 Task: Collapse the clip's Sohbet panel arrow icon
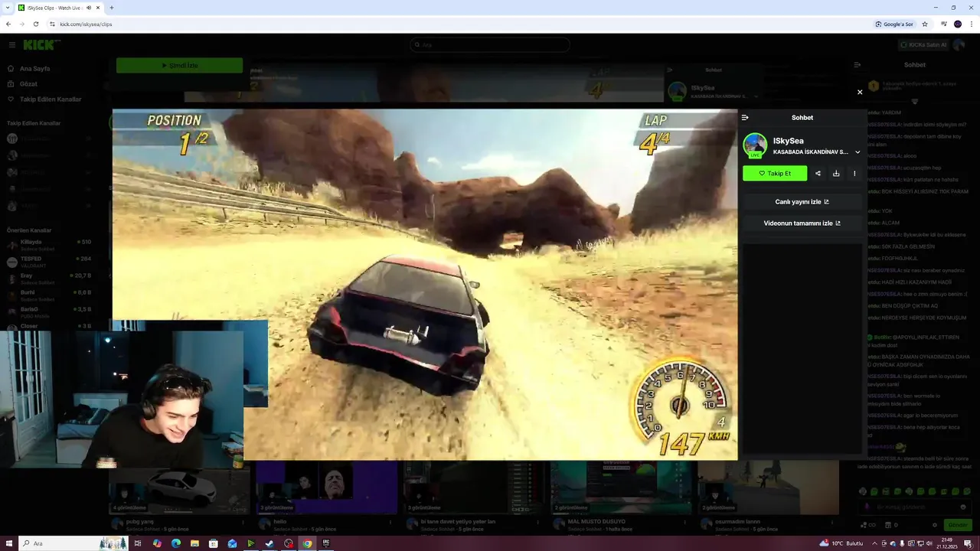[x=745, y=118]
